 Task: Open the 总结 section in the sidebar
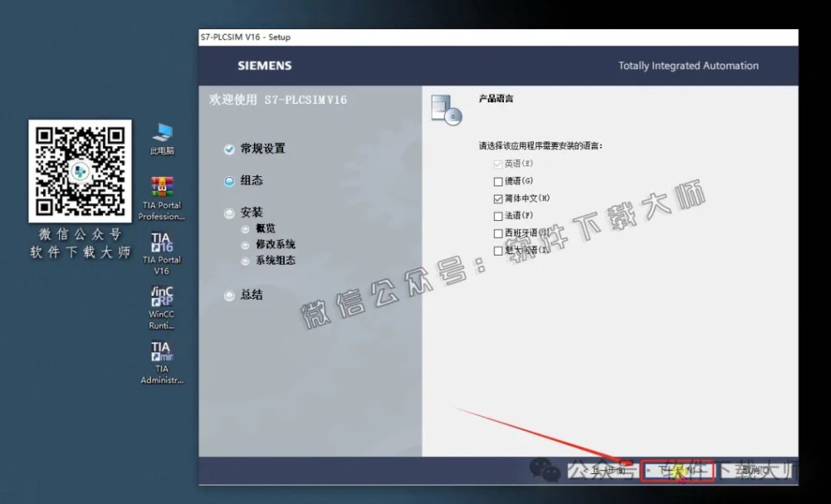249,295
